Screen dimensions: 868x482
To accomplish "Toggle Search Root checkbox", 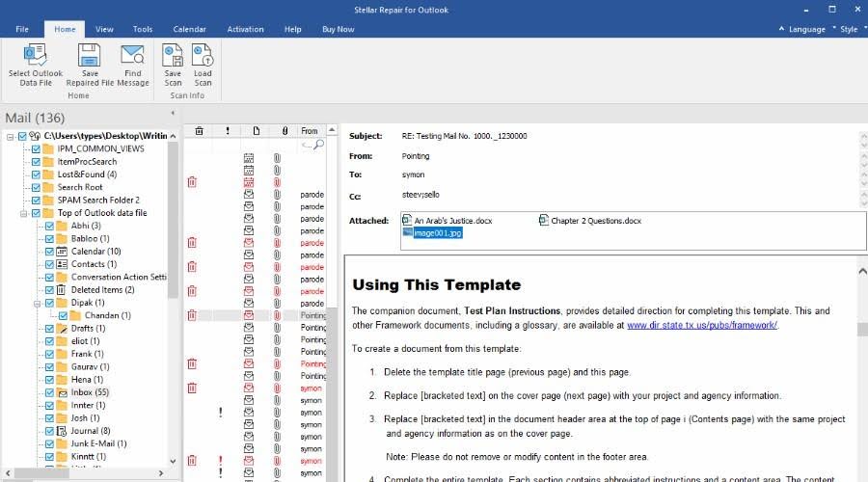I will click(x=36, y=187).
